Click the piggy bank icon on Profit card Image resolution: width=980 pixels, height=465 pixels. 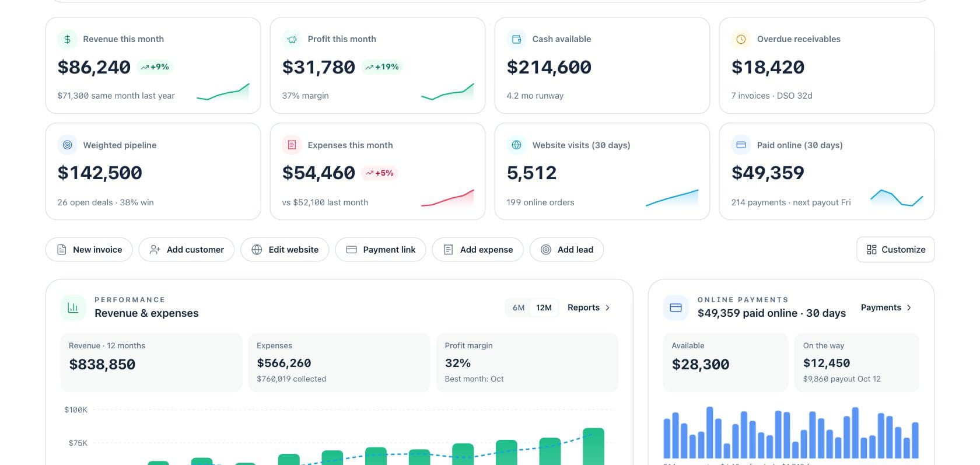point(292,39)
